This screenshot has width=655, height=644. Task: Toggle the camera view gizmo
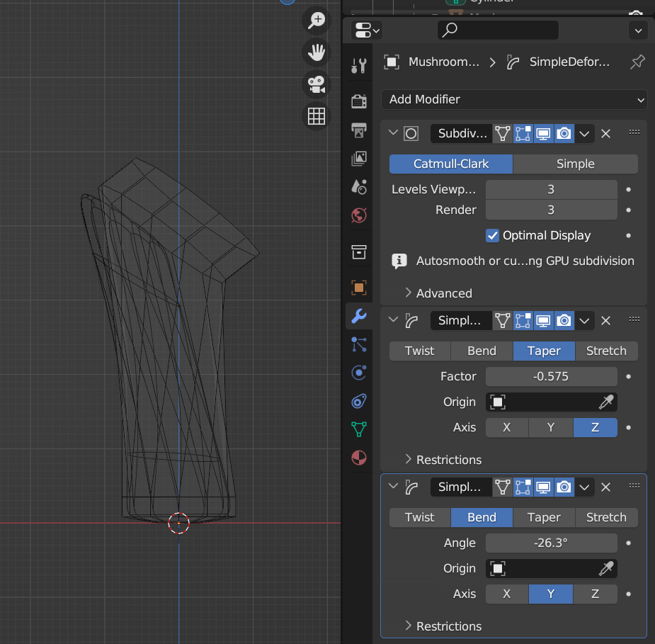click(x=317, y=84)
